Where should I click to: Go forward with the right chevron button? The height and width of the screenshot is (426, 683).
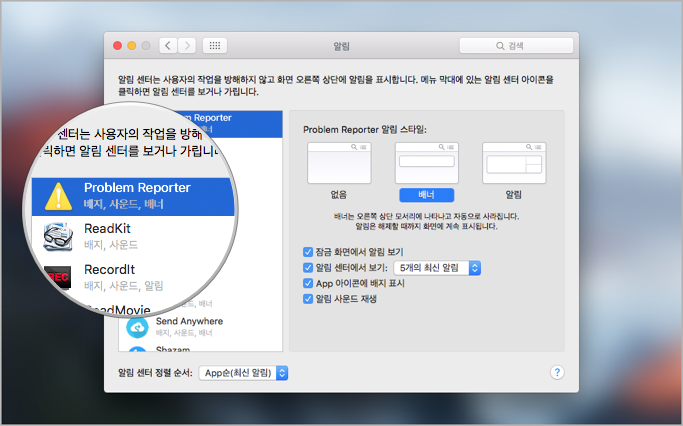coord(187,45)
